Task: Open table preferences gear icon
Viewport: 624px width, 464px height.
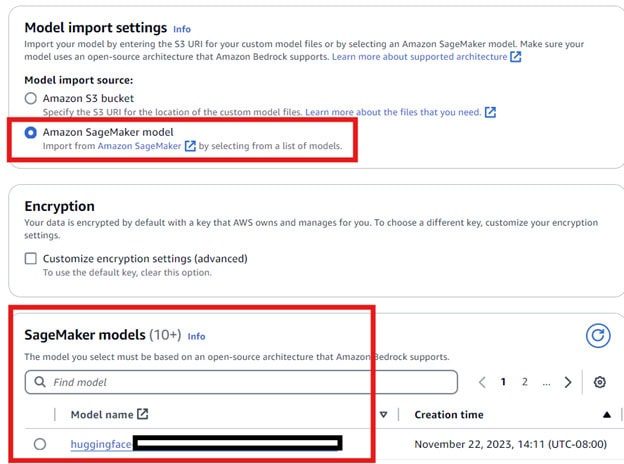Action: (599, 382)
